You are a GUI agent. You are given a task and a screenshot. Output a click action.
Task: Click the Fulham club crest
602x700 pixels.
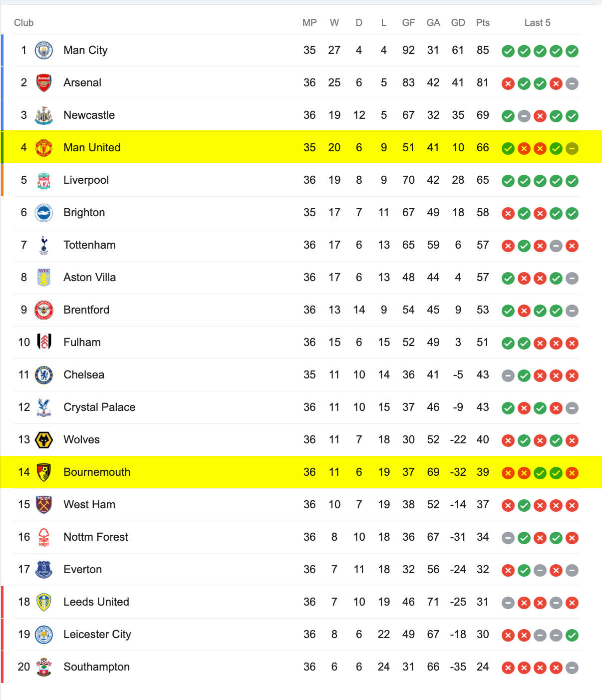(44, 343)
